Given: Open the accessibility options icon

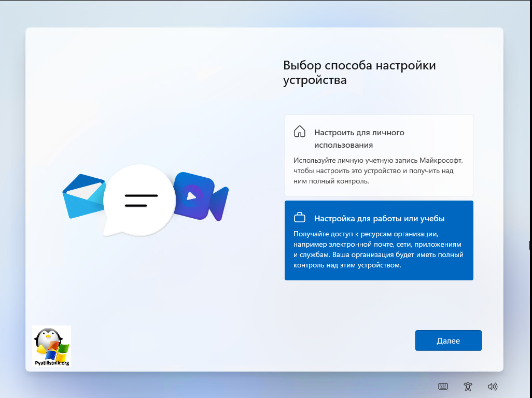Looking at the screenshot, I should [x=468, y=387].
